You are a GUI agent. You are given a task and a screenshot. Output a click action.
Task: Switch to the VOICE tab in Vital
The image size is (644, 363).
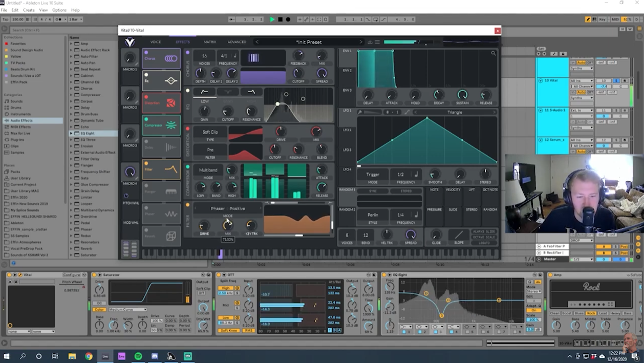[x=156, y=42]
